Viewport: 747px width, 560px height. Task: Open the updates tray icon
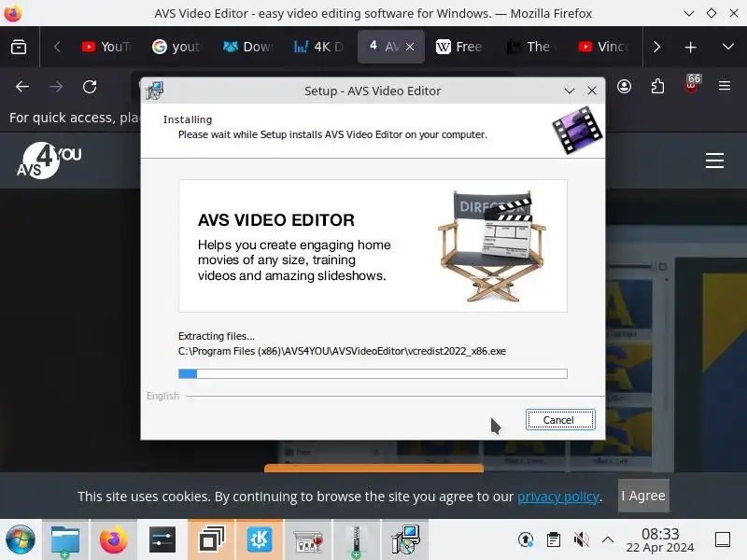(526, 539)
